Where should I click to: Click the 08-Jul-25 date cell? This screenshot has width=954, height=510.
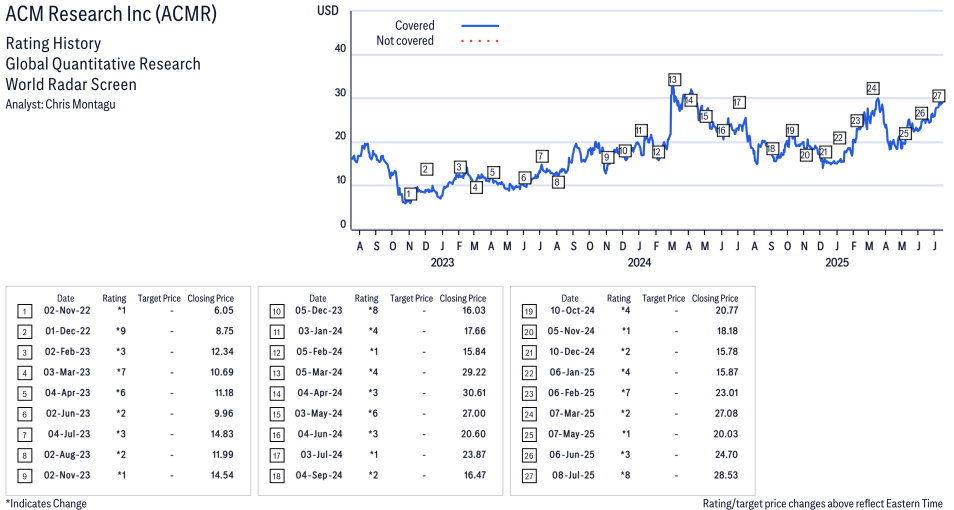573,476
